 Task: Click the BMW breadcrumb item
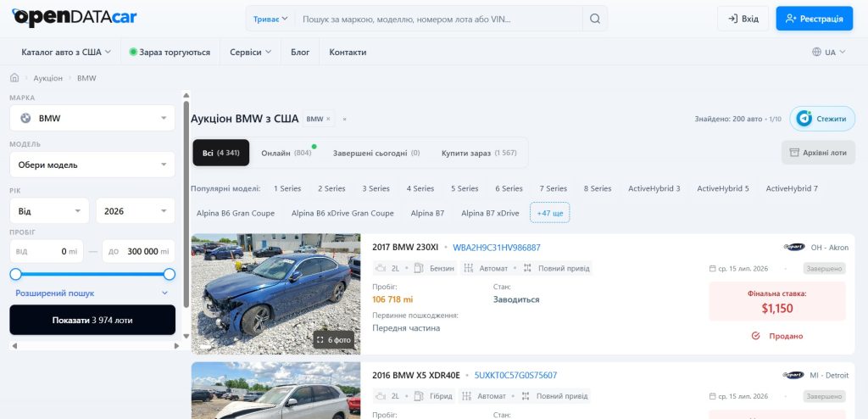(86, 78)
